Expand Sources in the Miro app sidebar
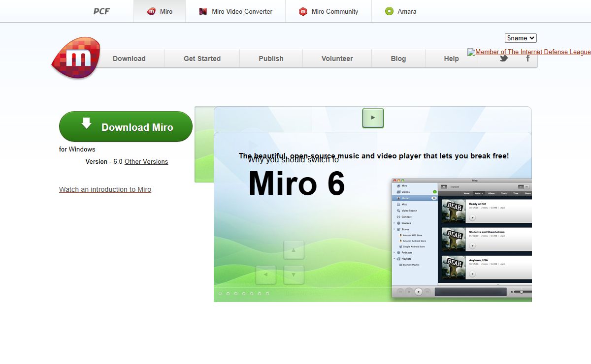This screenshot has width=591, height=364. 394,223
